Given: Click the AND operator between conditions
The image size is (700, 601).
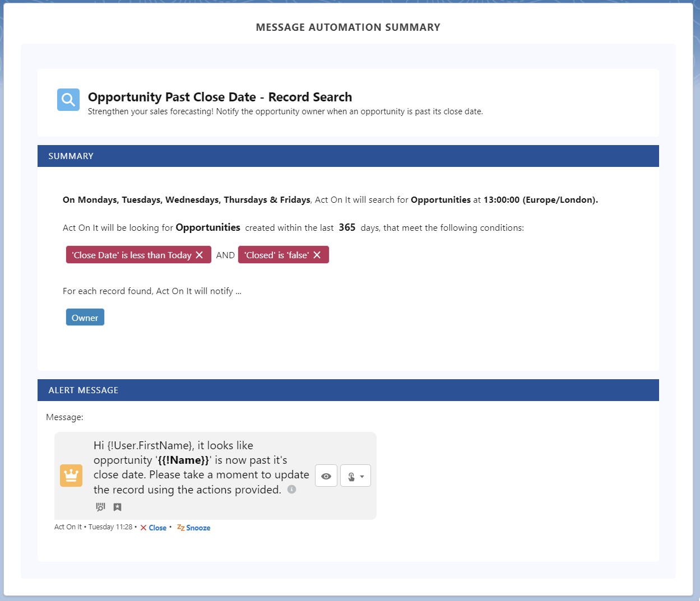Looking at the screenshot, I should tap(225, 255).
